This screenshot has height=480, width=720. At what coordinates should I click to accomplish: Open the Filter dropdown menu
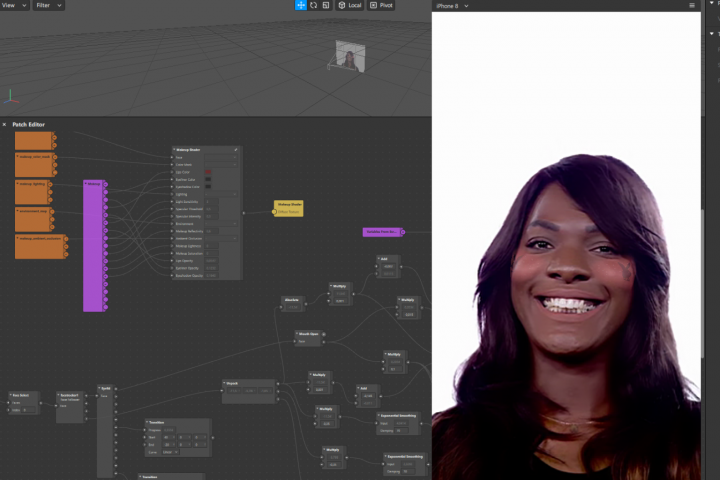(x=48, y=5)
